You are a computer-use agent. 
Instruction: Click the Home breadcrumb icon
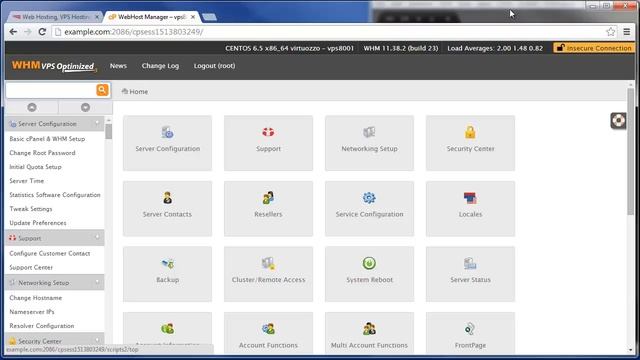tap(125, 91)
